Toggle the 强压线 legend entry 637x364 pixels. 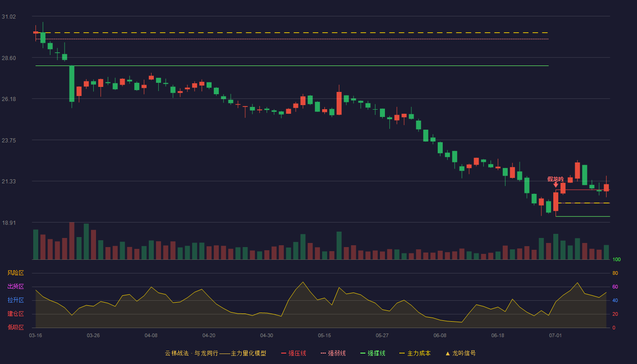point(293,353)
